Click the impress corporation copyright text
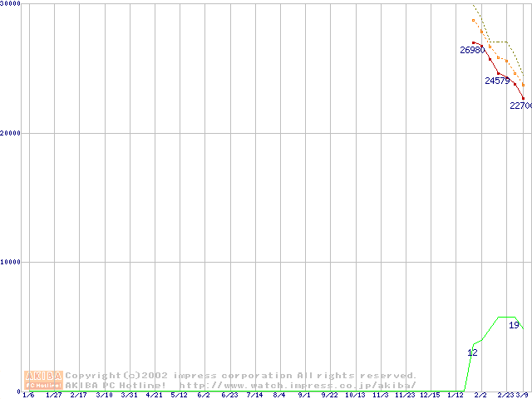The width and height of the screenshot is (532, 399). (x=241, y=376)
